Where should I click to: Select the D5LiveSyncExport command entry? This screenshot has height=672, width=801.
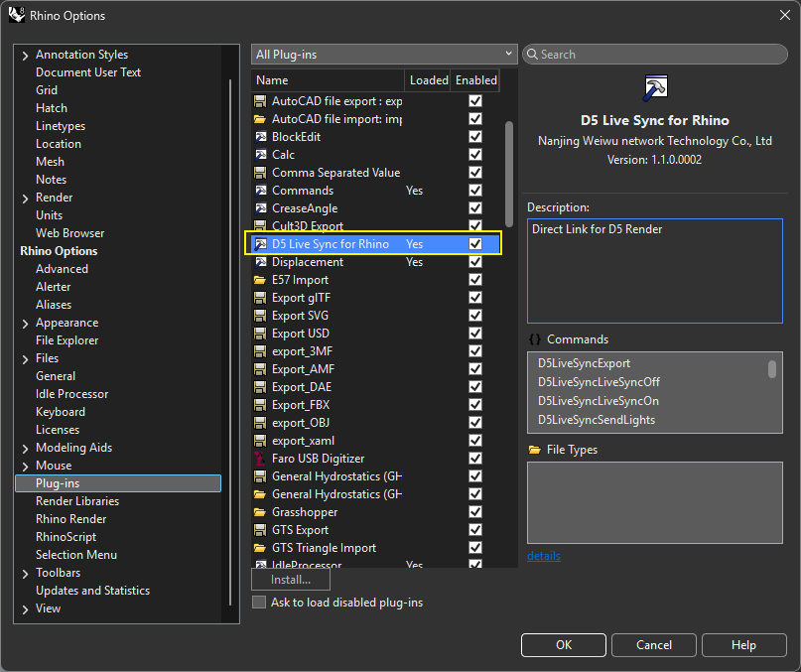584,363
